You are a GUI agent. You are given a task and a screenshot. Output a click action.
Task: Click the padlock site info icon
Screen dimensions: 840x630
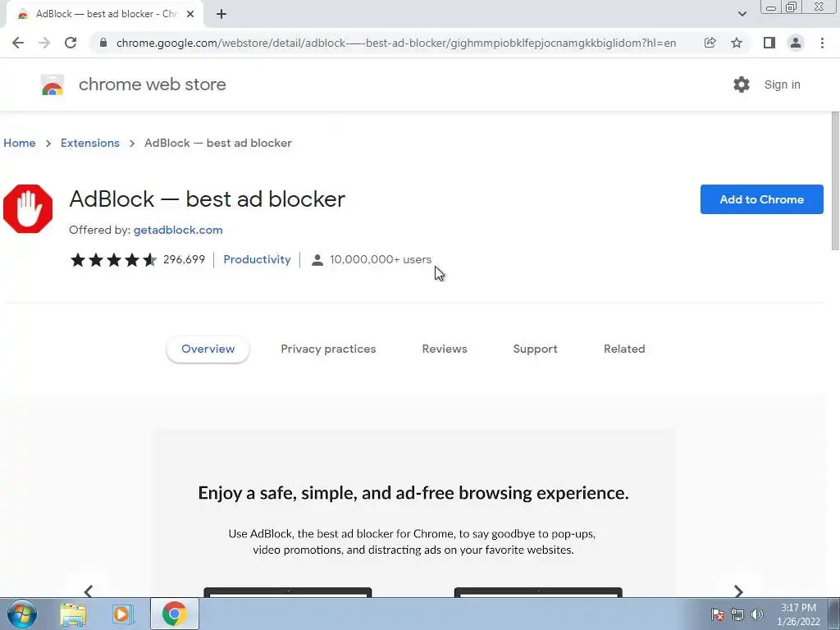coord(103,43)
